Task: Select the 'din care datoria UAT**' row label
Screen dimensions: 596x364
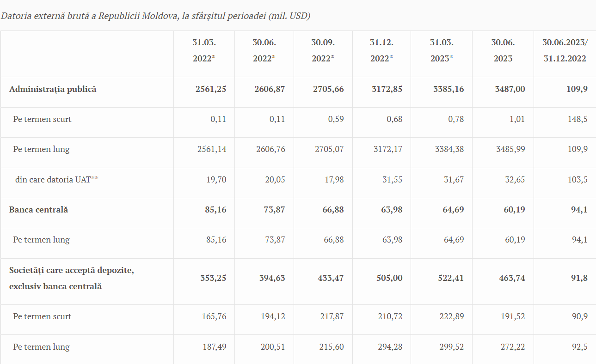Action: pos(57,180)
